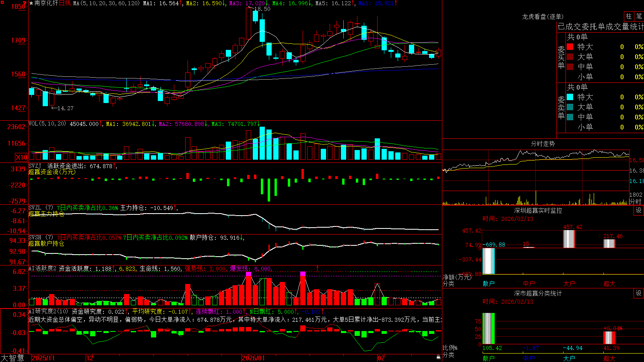The height and width of the screenshot is (362, 644).
Task: Click the 近期大资金总体偏空 analysis text line
Action: 235,319
